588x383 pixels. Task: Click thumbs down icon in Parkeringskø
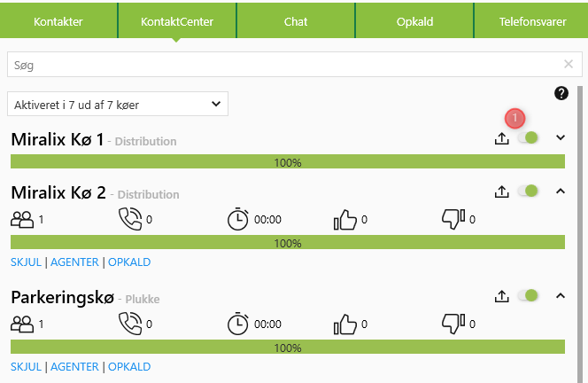[453, 324]
